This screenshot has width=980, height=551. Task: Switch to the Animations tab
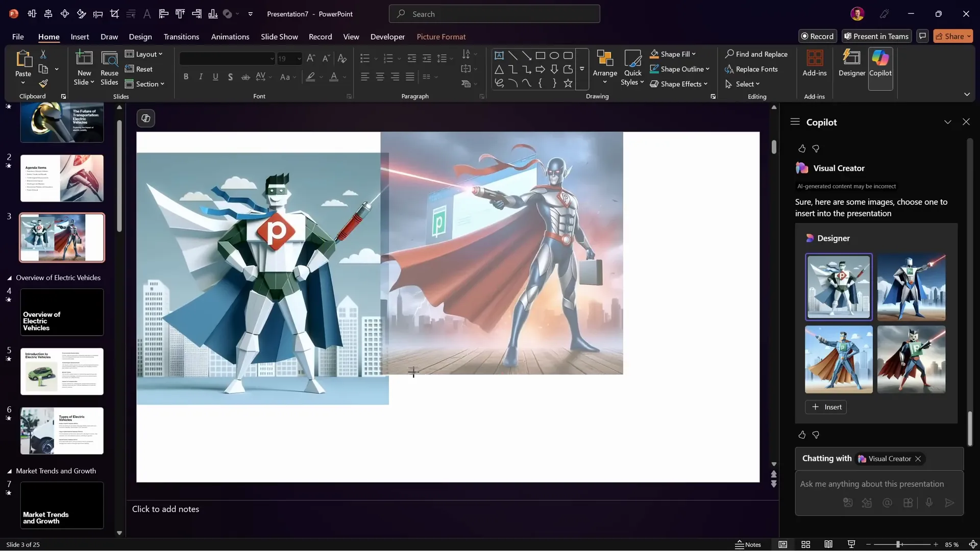click(230, 37)
